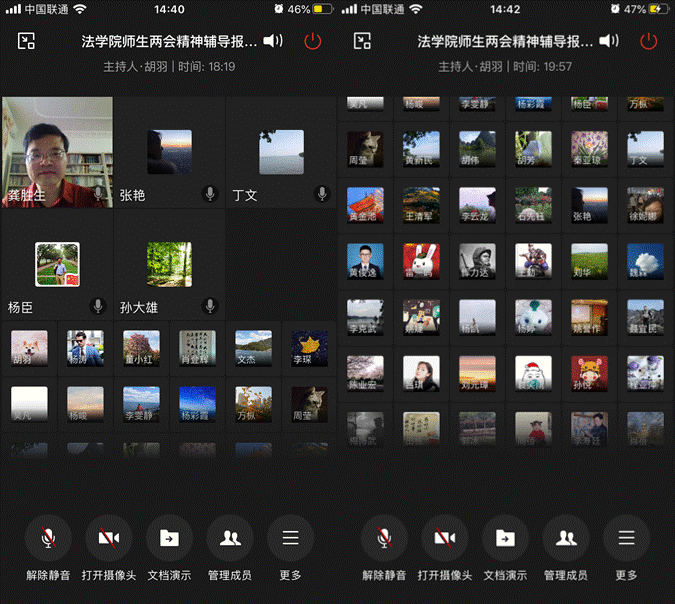
Task: Tap the red power icon on left phone
Action: [x=313, y=41]
